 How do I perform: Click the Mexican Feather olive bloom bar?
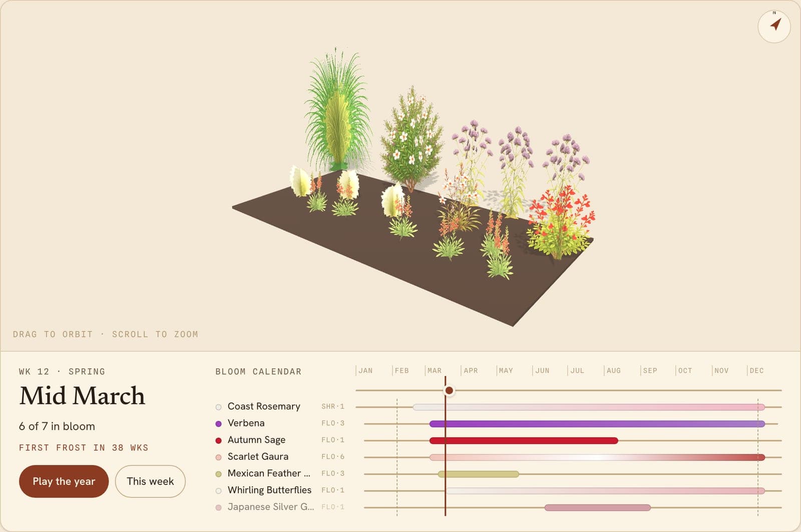click(479, 474)
